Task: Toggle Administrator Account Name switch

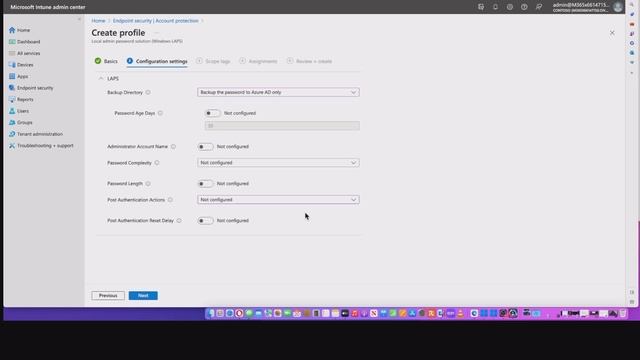Action: [205, 147]
